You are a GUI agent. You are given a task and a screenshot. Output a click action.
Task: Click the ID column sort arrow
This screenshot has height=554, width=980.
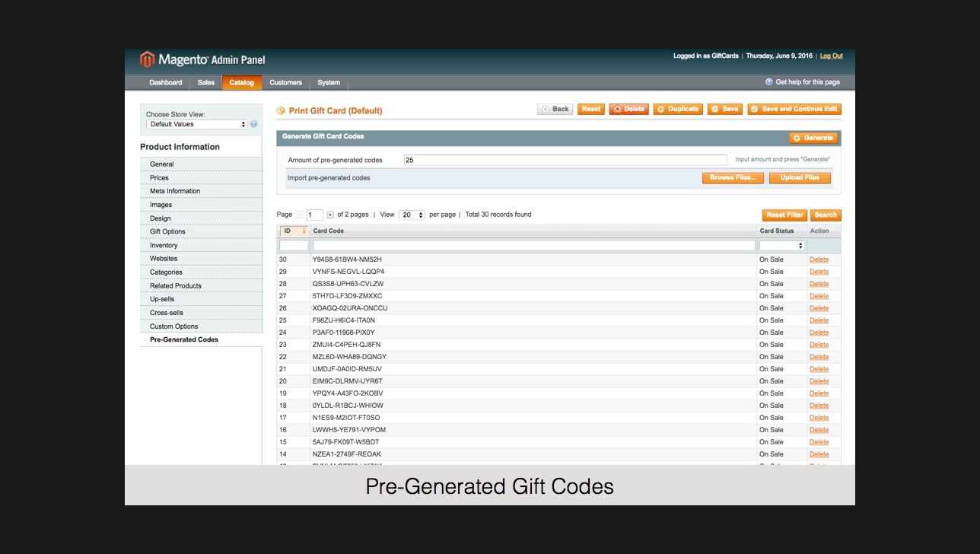[304, 231]
